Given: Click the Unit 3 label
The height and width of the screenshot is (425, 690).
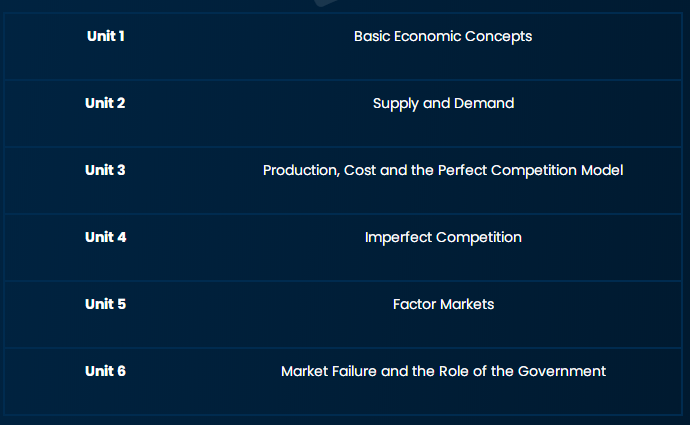Looking at the screenshot, I should (x=105, y=170).
